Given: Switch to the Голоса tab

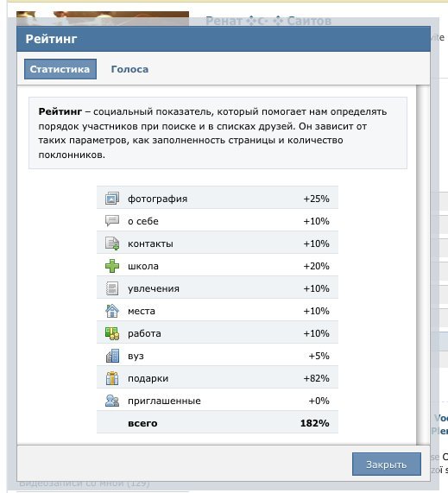Looking at the screenshot, I should point(129,69).
